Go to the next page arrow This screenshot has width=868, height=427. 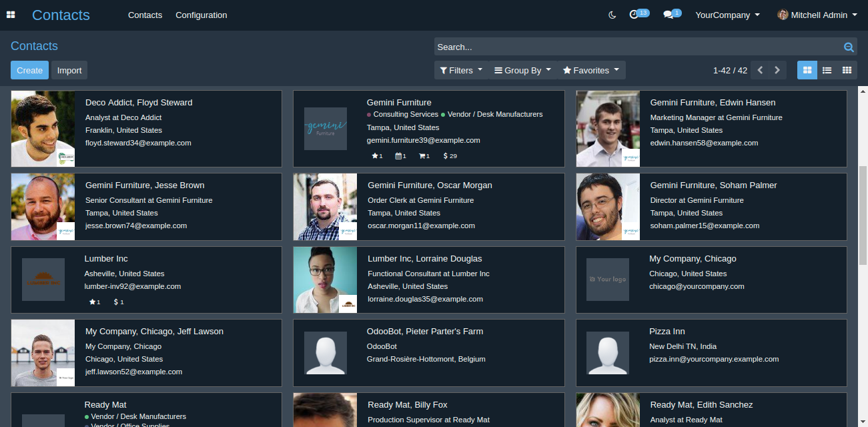tap(777, 70)
